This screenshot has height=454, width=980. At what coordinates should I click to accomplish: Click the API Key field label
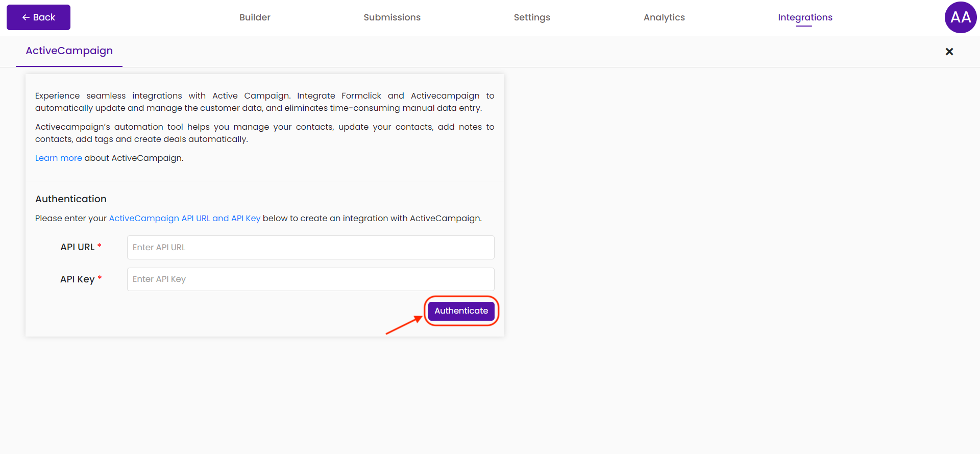[x=81, y=279]
